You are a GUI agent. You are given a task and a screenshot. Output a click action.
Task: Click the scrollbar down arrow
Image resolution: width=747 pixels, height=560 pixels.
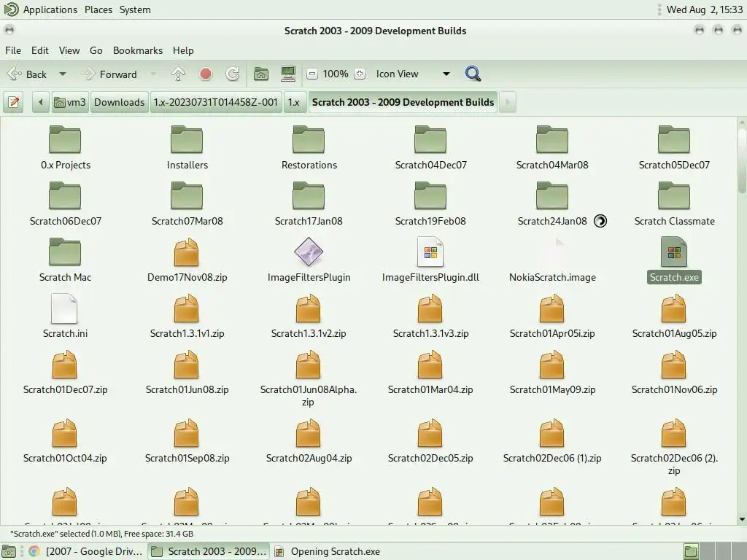(742, 519)
